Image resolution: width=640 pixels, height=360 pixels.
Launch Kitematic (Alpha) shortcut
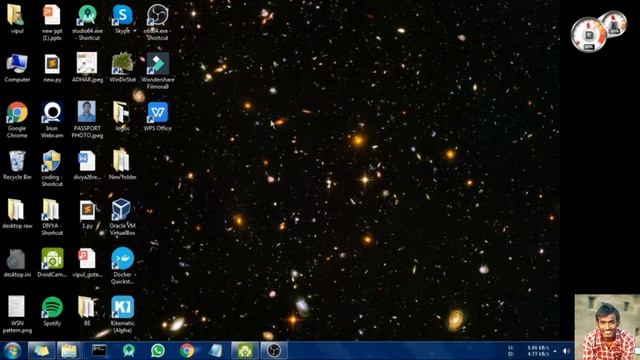tap(122, 307)
